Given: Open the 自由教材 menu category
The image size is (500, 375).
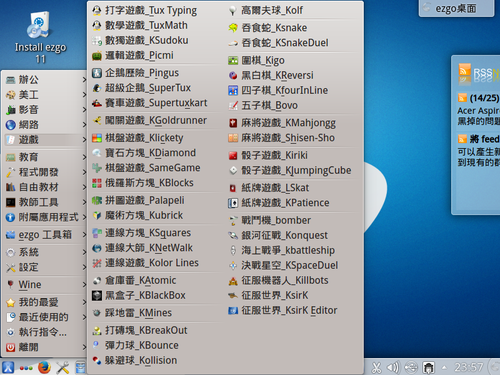Looking at the screenshot, I should 45,187.
